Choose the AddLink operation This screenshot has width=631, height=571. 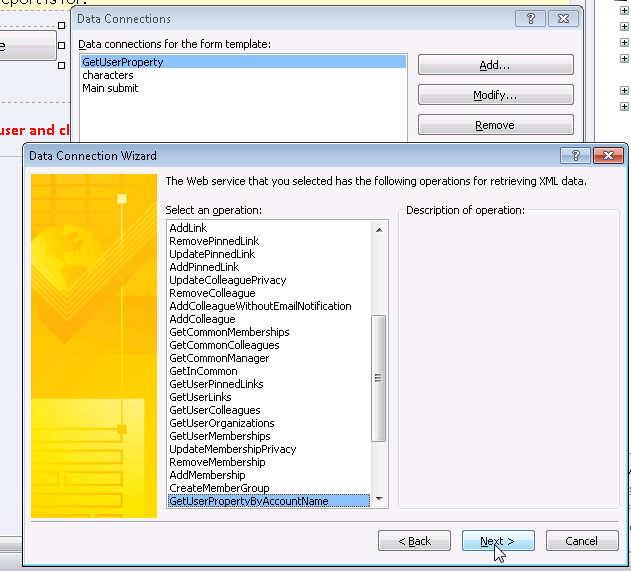coord(189,229)
